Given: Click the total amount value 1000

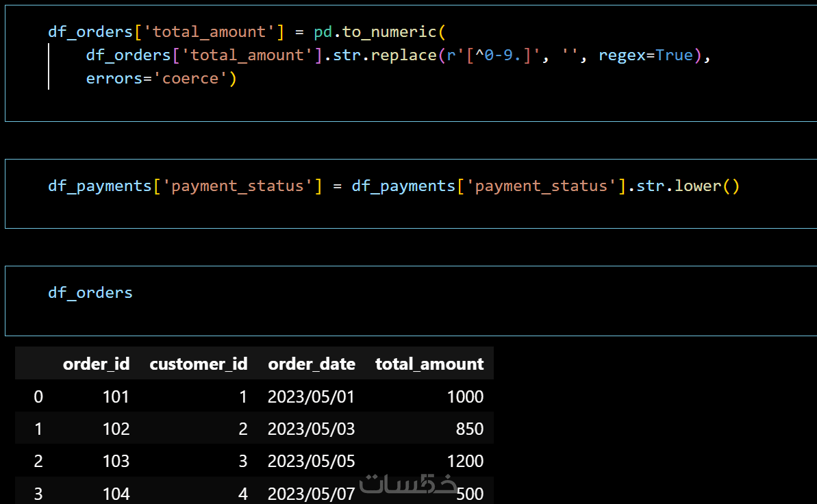Looking at the screenshot, I should click(465, 396).
